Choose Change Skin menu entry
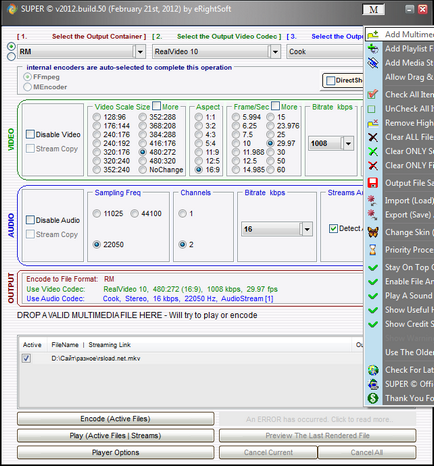The image size is (434, 466). click(409, 232)
